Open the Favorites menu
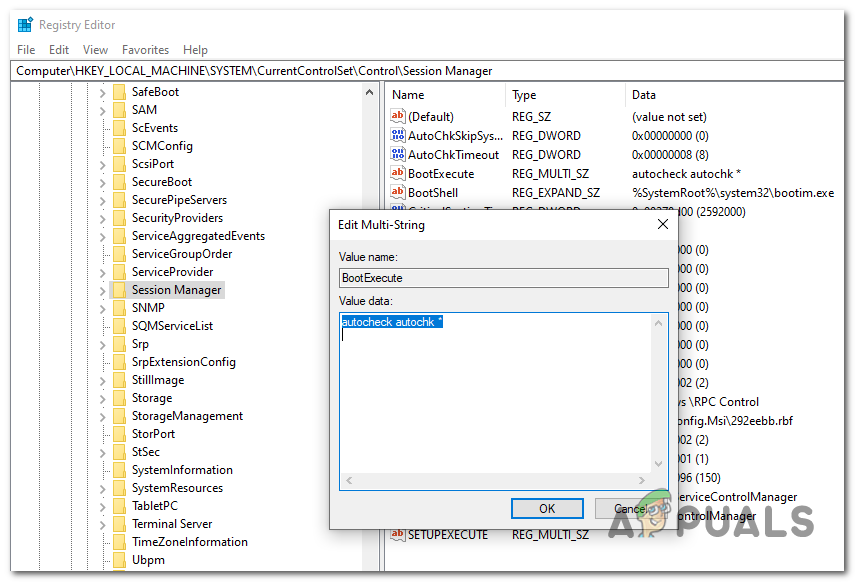 145,49
